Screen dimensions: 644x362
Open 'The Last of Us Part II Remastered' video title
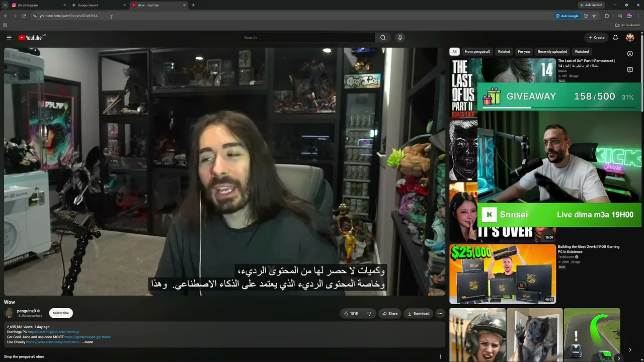tap(586, 63)
